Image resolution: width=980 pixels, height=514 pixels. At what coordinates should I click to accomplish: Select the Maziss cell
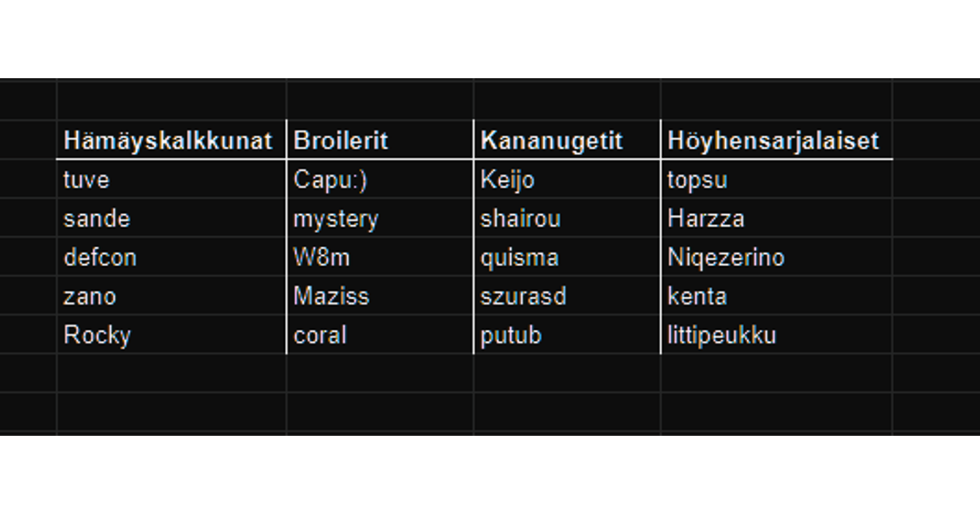click(331, 297)
